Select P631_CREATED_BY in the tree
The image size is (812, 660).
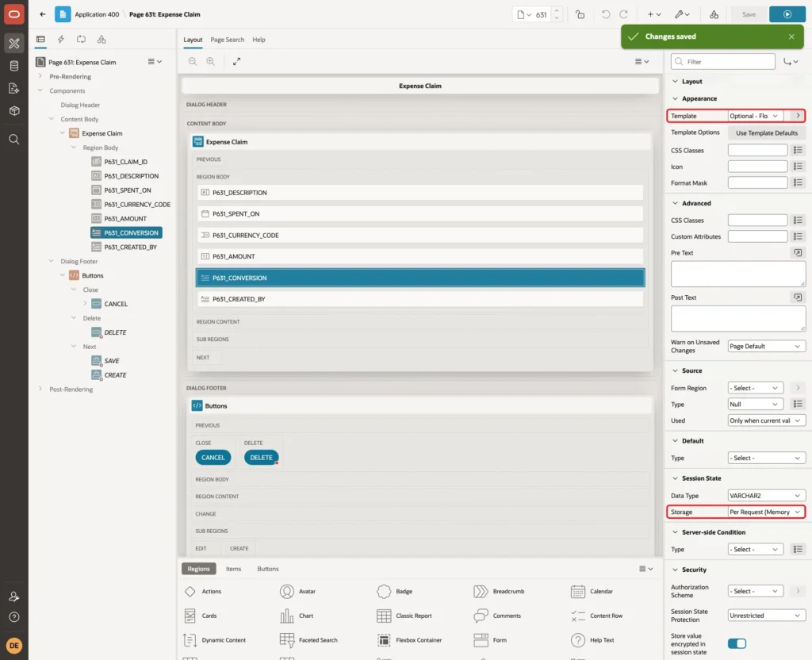(131, 247)
